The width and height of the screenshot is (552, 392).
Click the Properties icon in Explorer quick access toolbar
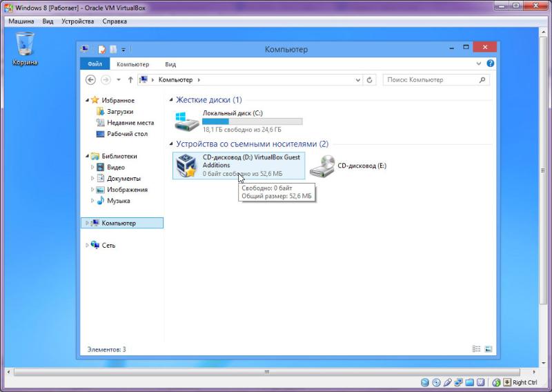coord(101,49)
